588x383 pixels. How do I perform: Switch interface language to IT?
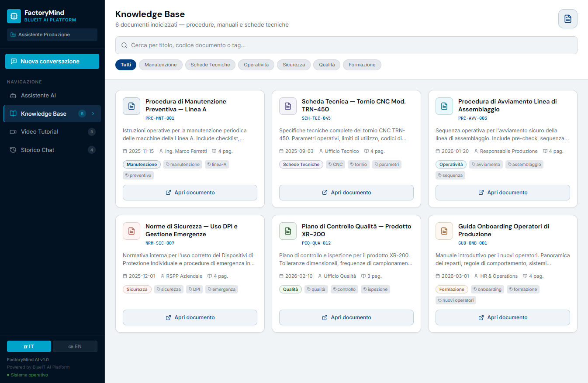(x=29, y=346)
